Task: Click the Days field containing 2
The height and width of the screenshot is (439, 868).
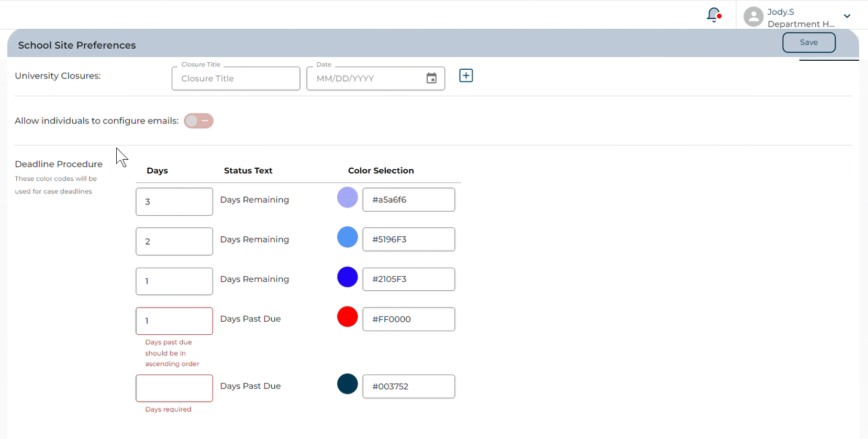Action: tap(174, 242)
